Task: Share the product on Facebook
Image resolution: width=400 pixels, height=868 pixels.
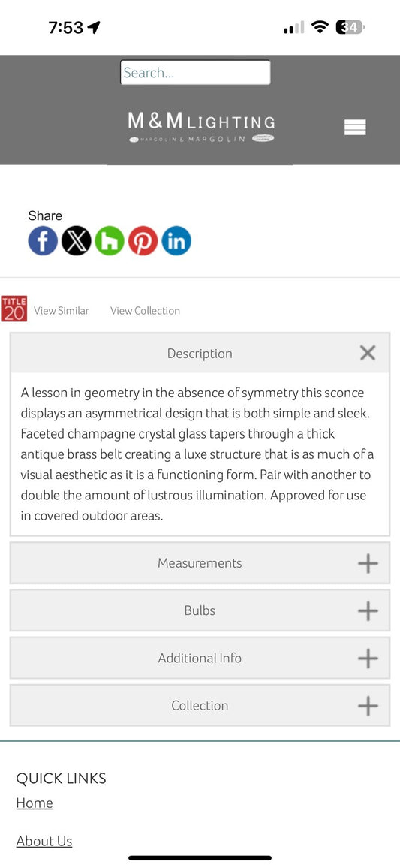Action: (x=43, y=241)
